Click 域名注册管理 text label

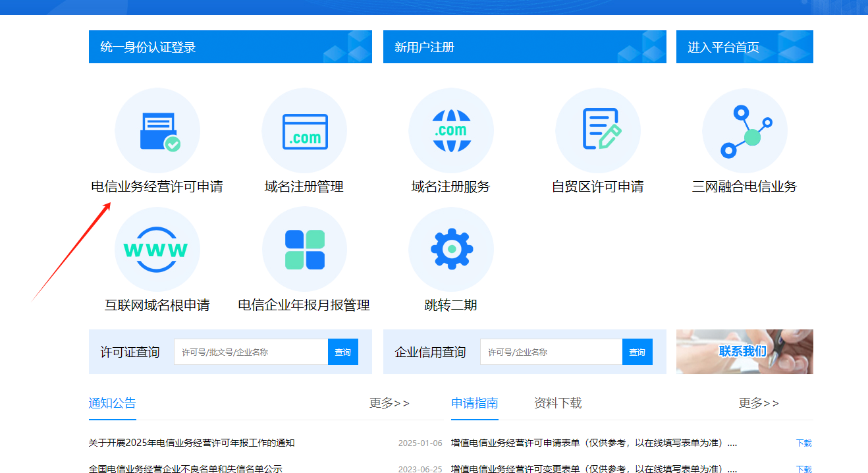coord(304,187)
